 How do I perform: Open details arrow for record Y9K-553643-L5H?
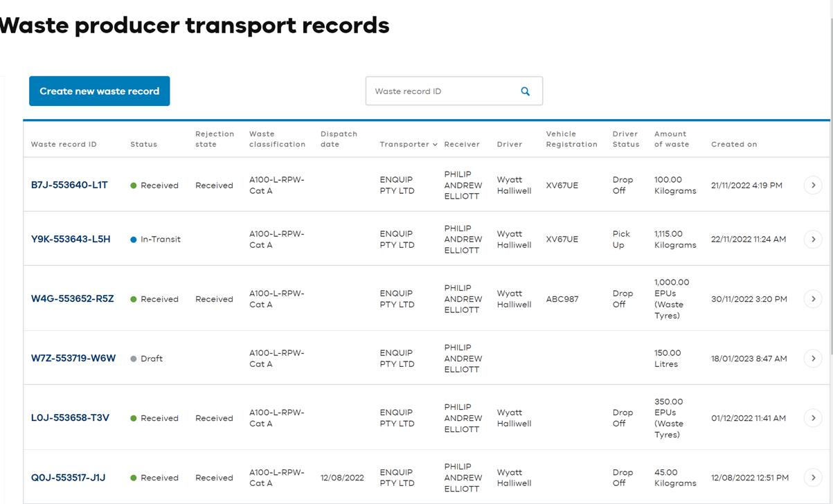[x=813, y=240]
